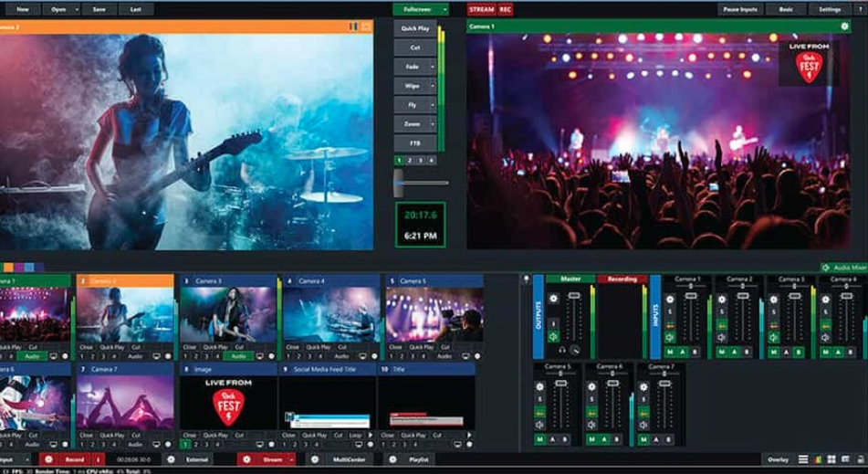Image resolution: width=868 pixels, height=474 pixels.
Task: Open the Fullscreen dropdown arrow
Action: click(x=444, y=9)
